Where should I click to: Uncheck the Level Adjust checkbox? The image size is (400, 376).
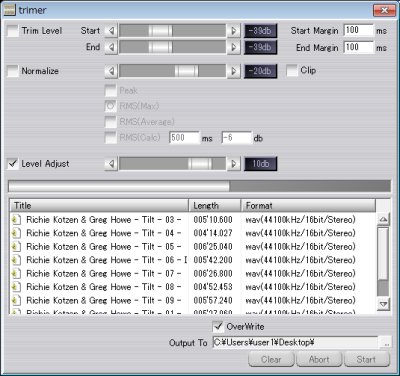coord(13,164)
